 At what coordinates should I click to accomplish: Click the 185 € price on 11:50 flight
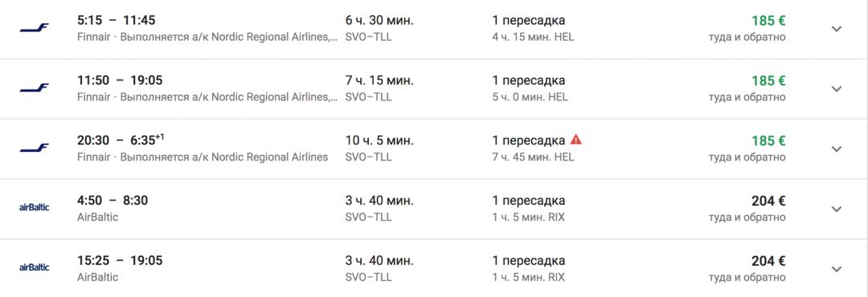point(768,81)
